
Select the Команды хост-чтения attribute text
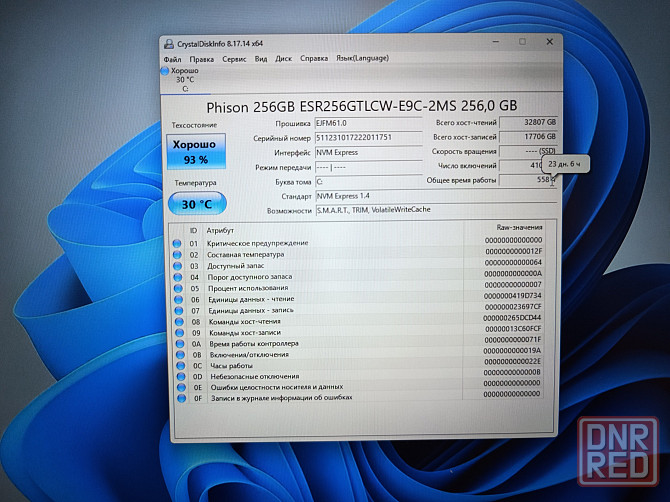244,321
